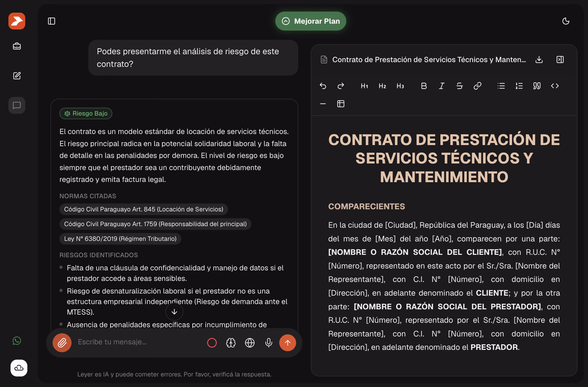Insert a code block
588x387 pixels.
click(555, 86)
